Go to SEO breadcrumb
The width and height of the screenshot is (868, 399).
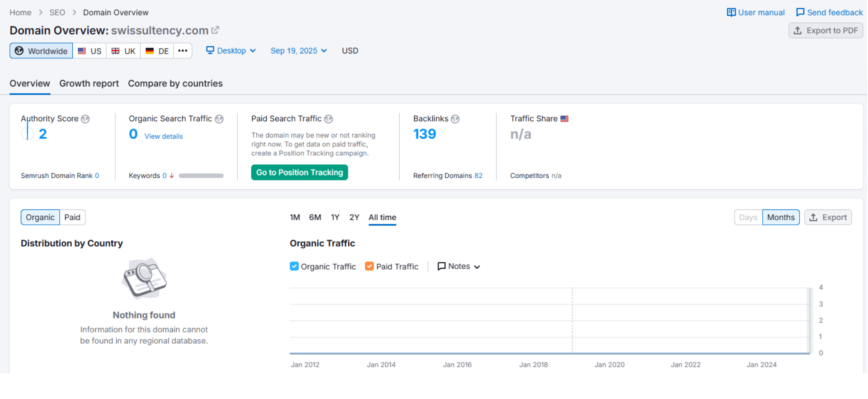[57, 12]
